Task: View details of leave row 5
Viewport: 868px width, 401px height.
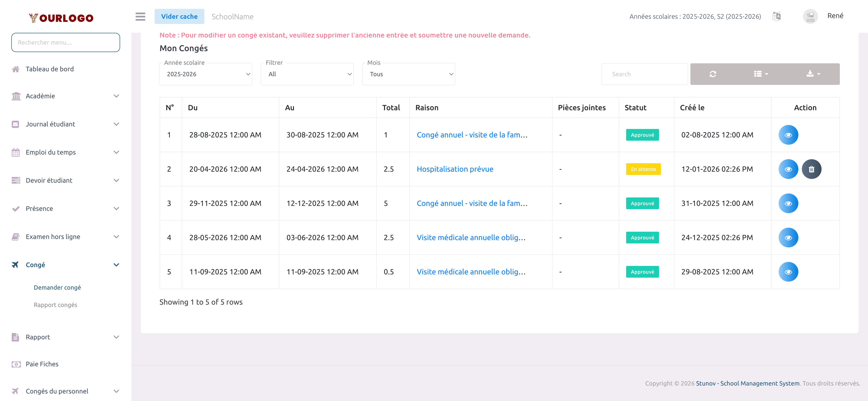Action: tap(788, 272)
